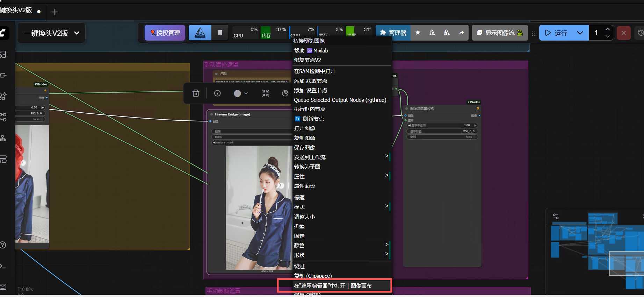Open node info from the toolbar
This screenshot has width=644, height=297.
pyautogui.click(x=217, y=93)
